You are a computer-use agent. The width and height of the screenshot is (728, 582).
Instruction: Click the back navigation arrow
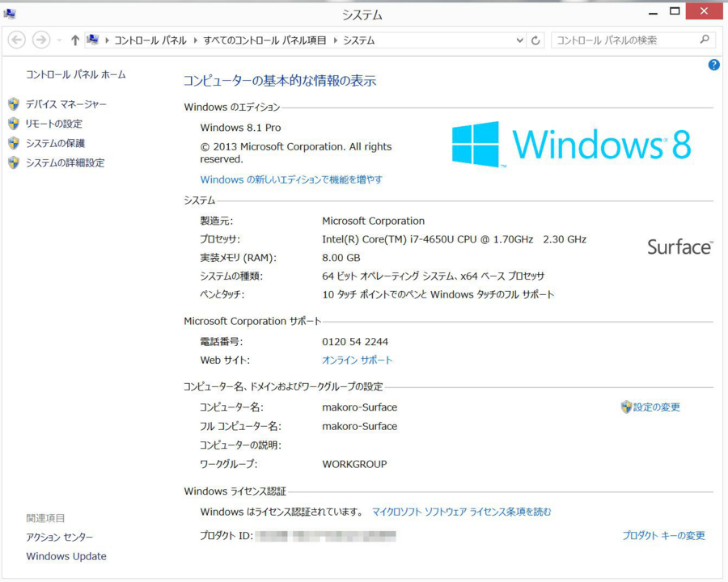click(16, 39)
